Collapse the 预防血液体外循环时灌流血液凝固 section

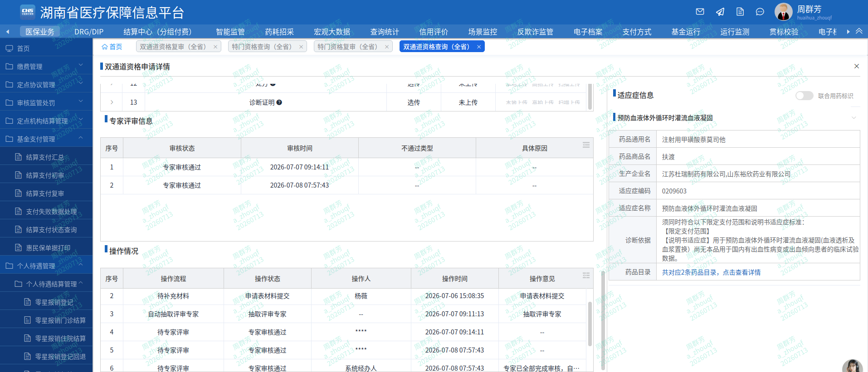click(854, 118)
